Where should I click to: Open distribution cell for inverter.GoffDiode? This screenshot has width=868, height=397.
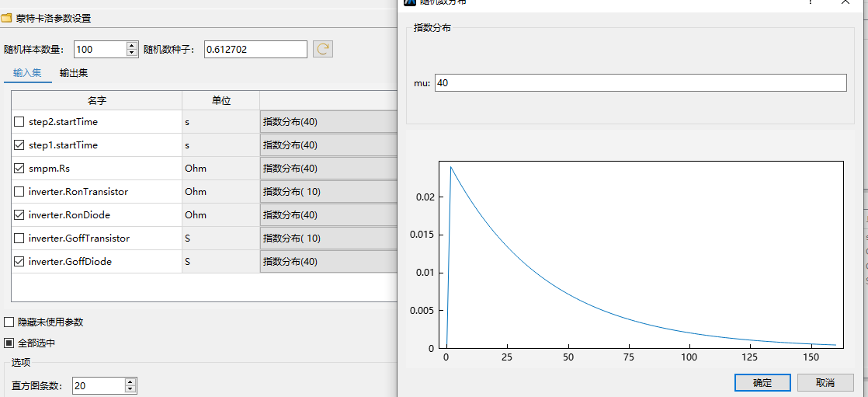coord(329,261)
